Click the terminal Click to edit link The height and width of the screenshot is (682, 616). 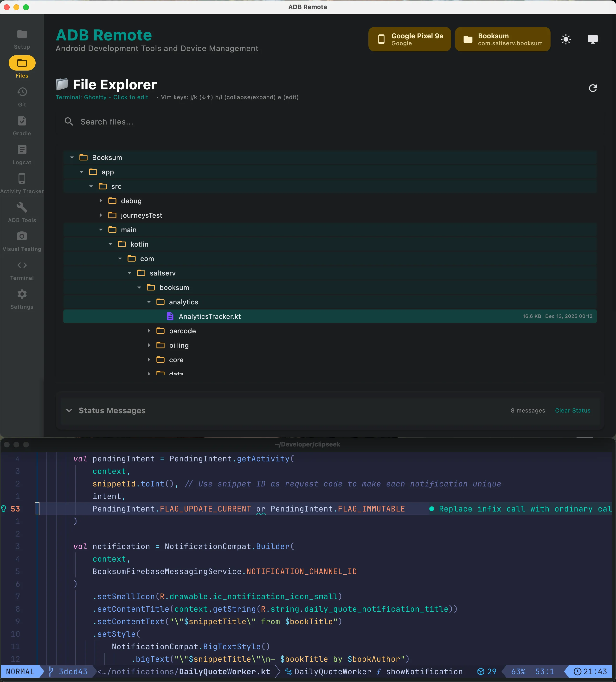(x=130, y=97)
